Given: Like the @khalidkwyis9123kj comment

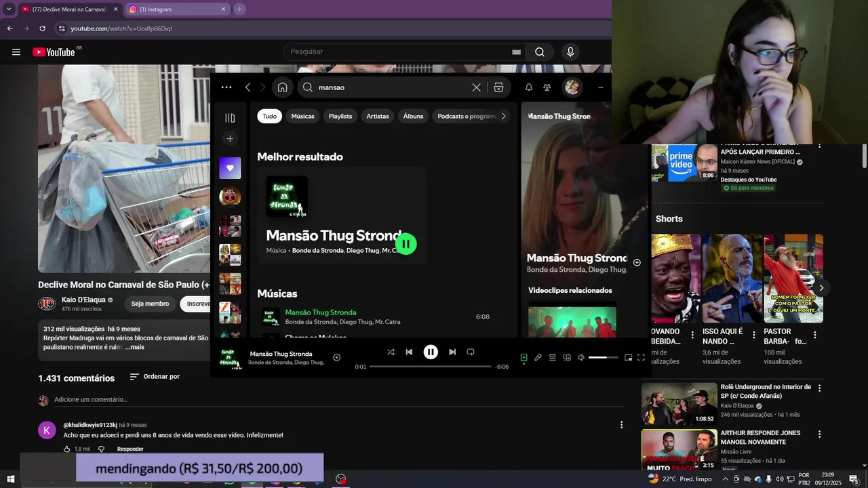Looking at the screenshot, I should [x=67, y=449].
